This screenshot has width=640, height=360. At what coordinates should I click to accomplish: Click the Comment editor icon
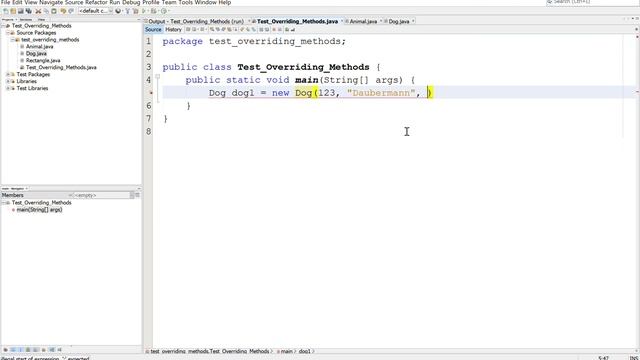(x=286, y=29)
